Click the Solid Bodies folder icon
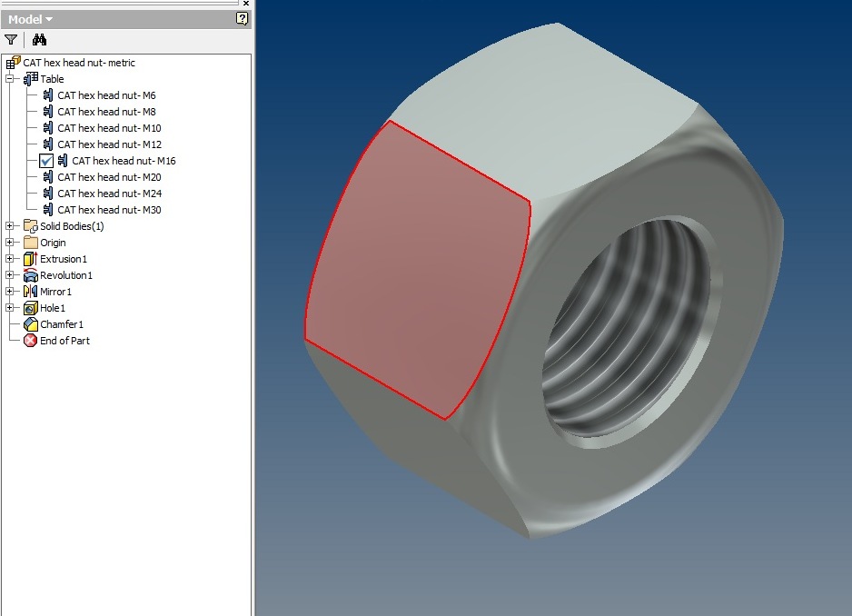This screenshot has height=616, width=852. click(31, 226)
